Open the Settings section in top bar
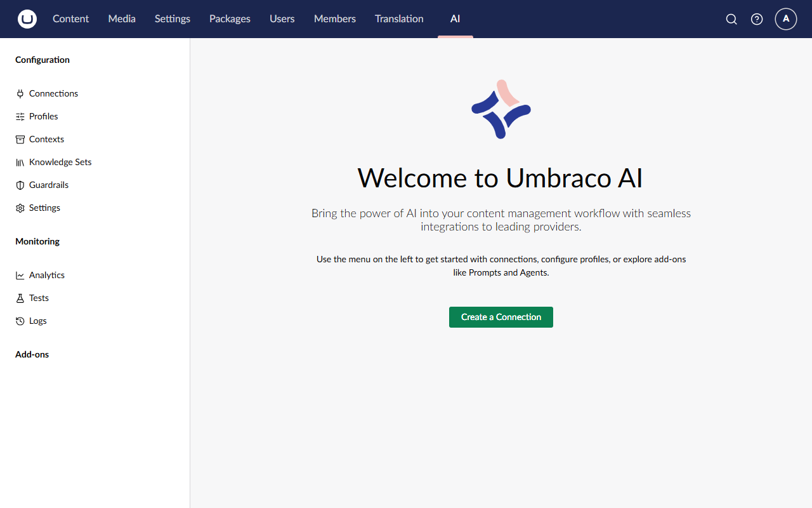812x508 pixels. pyautogui.click(x=173, y=19)
